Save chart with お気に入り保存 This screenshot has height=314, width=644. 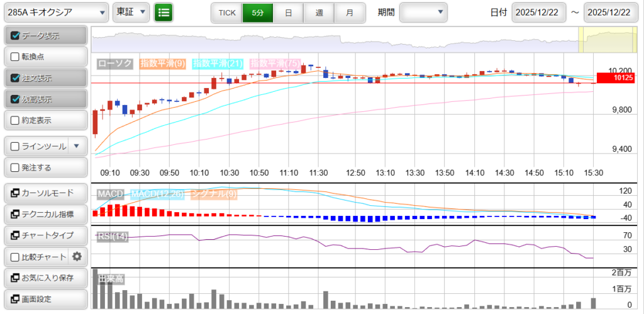45,278
